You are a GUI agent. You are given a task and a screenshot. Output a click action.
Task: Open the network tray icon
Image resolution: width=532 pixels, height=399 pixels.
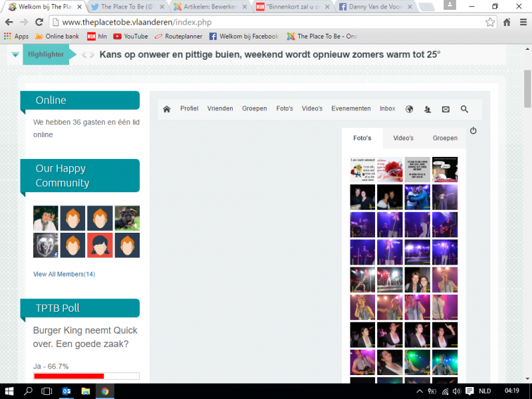[x=445, y=391]
